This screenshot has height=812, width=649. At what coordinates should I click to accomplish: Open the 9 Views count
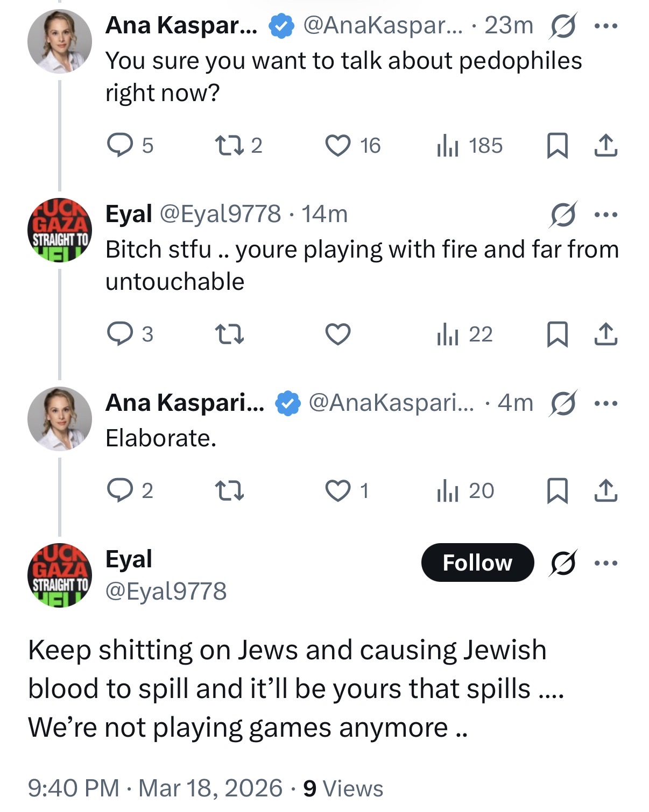click(343, 788)
